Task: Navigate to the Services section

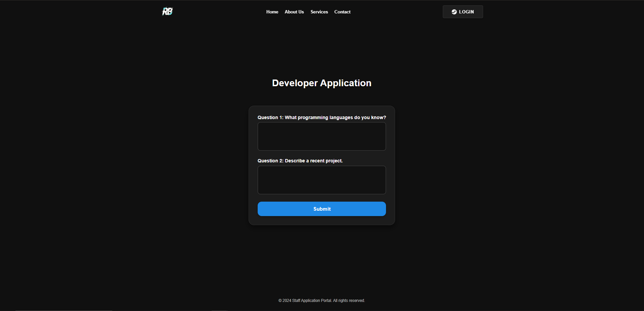Action: [319, 12]
